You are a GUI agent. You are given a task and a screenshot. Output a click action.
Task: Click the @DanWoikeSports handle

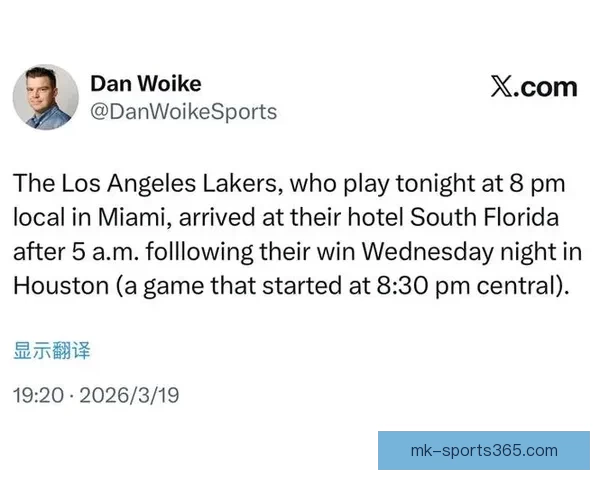pyautogui.click(x=184, y=112)
